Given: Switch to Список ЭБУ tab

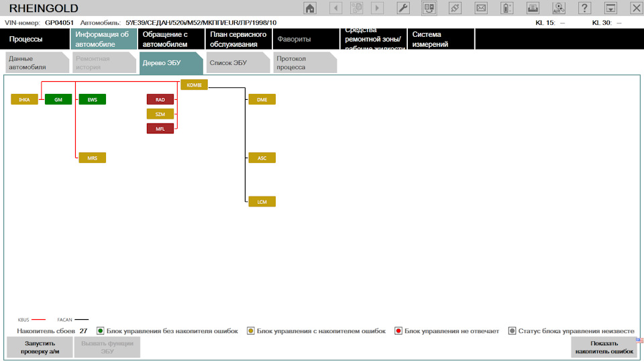Looking at the screenshot, I should click(x=237, y=63).
